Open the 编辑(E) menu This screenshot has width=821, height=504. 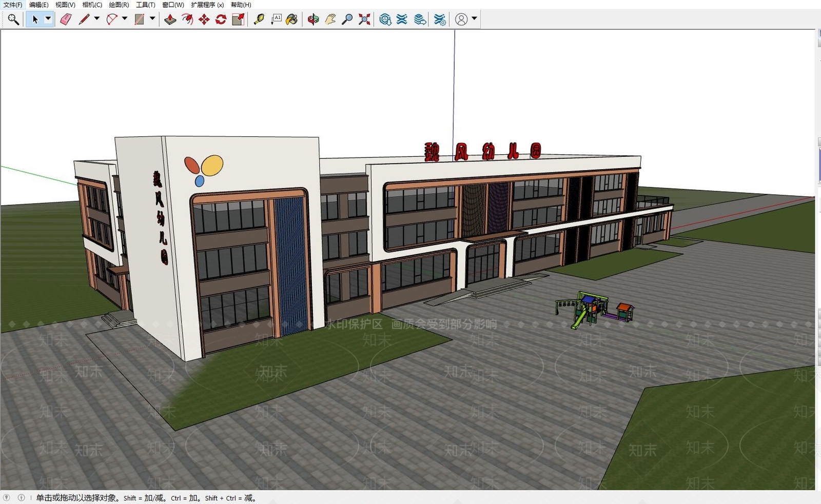click(x=39, y=5)
